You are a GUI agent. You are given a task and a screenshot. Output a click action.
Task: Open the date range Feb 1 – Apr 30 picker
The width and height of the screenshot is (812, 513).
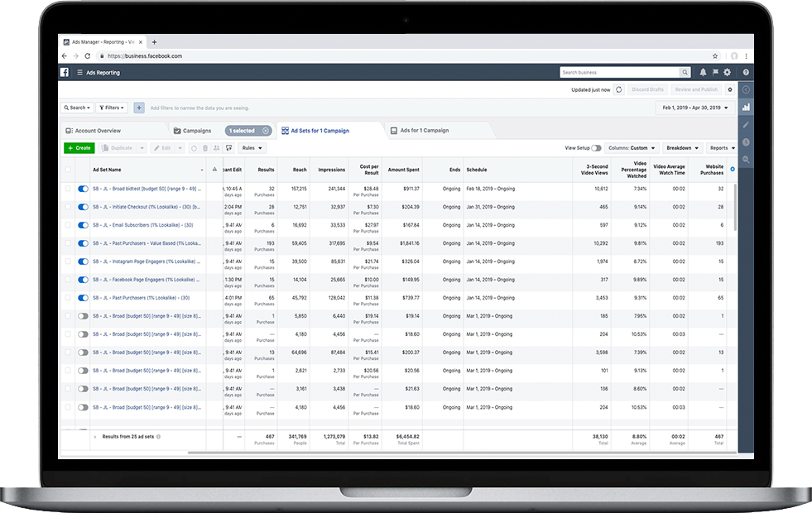(x=695, y=108)
